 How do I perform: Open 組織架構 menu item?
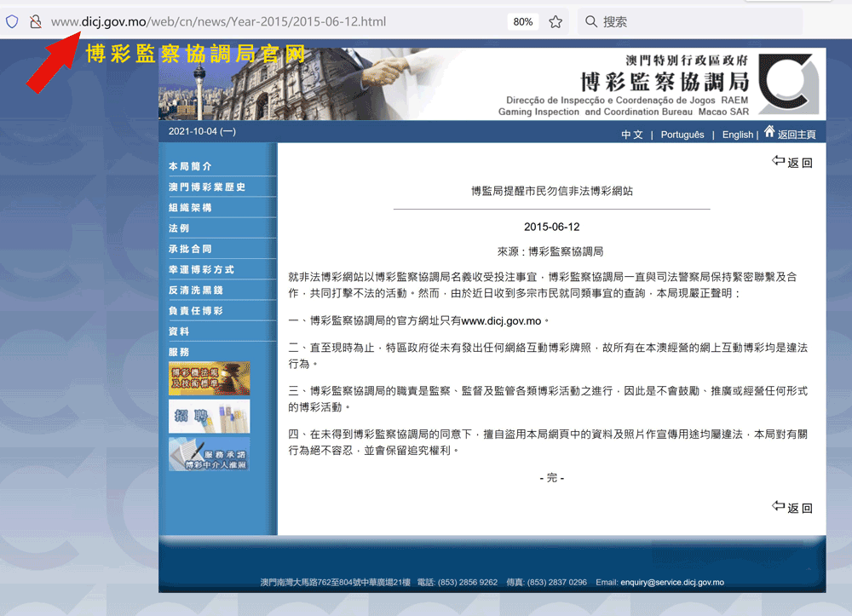(x=190, y=208)
